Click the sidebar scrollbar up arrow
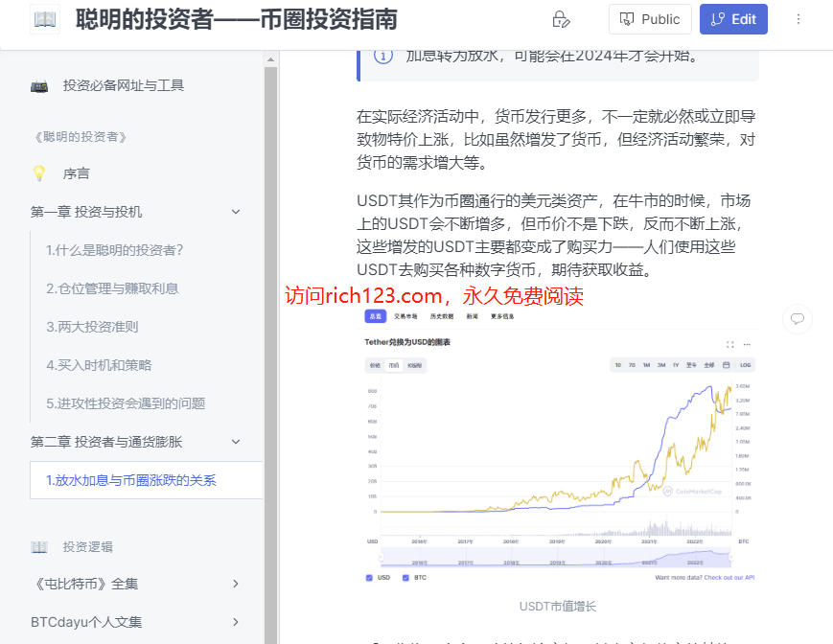The width and height of the screenshot is (833, 644). (x=270, y=59)
